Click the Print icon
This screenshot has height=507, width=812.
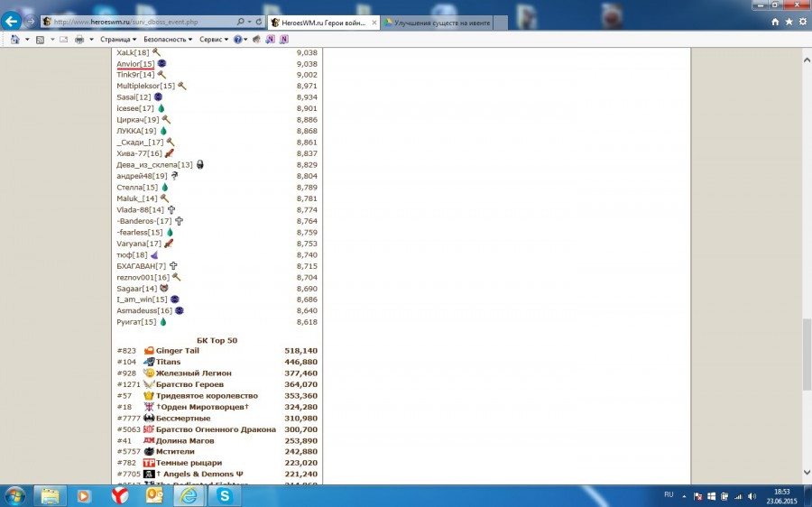(79, 40)
